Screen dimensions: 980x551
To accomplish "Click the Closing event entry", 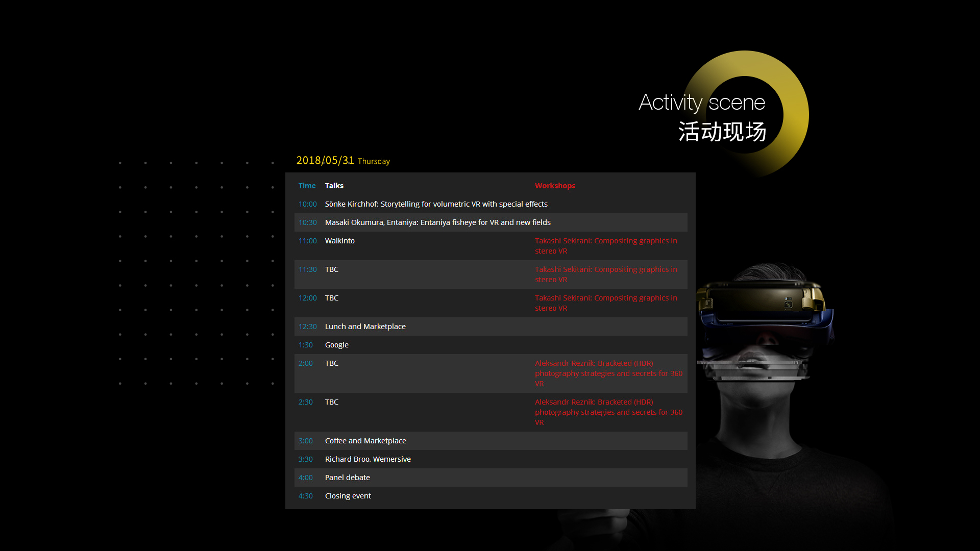I will [348, 496].
